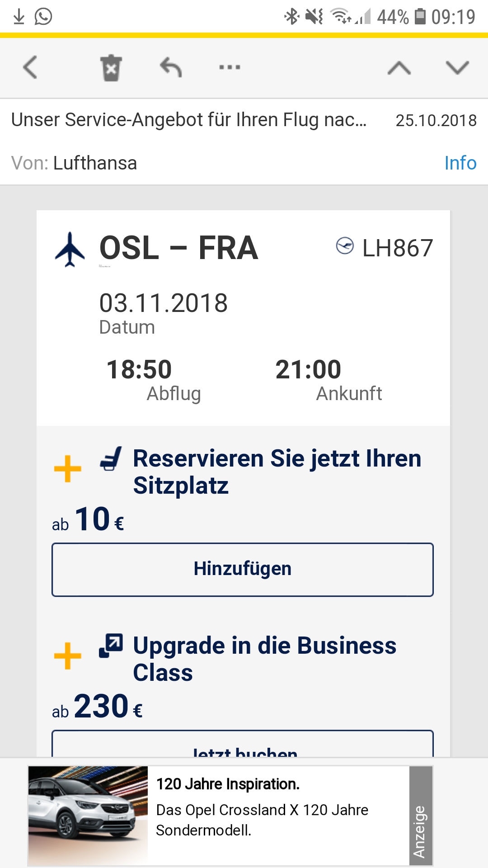Tap the upgrade arrow icon

coord(111,646)
